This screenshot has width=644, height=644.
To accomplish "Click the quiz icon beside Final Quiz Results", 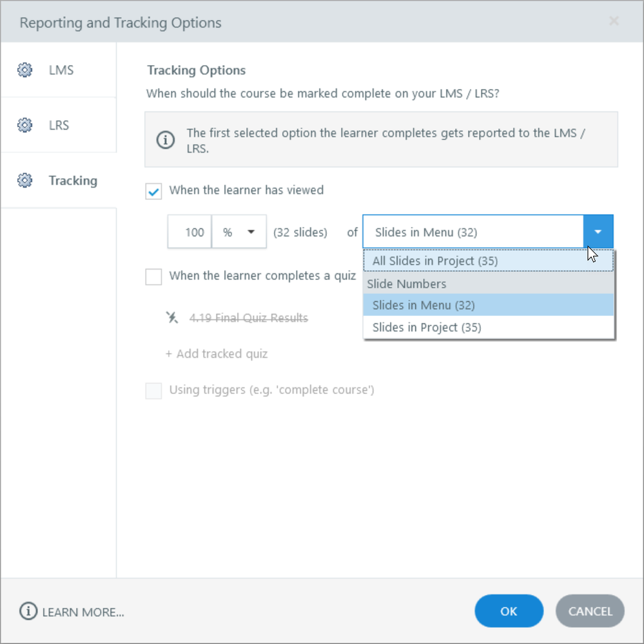I will pos(171,317).
